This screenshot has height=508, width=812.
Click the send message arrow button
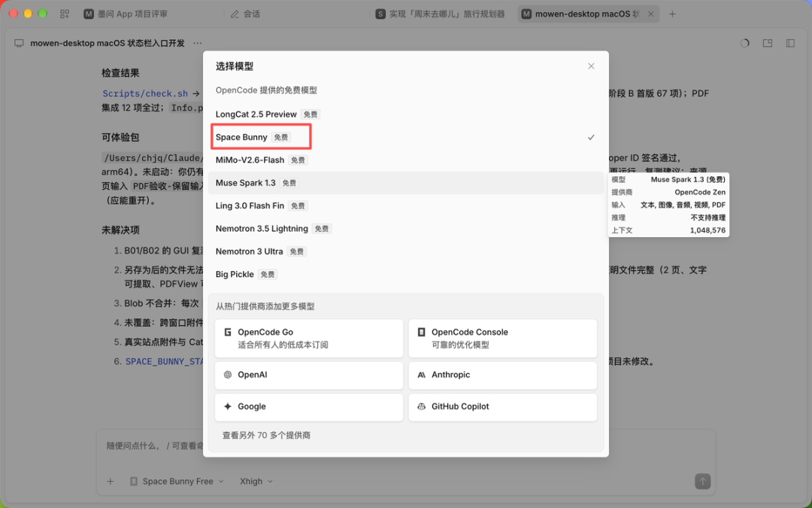pos(702,482)
